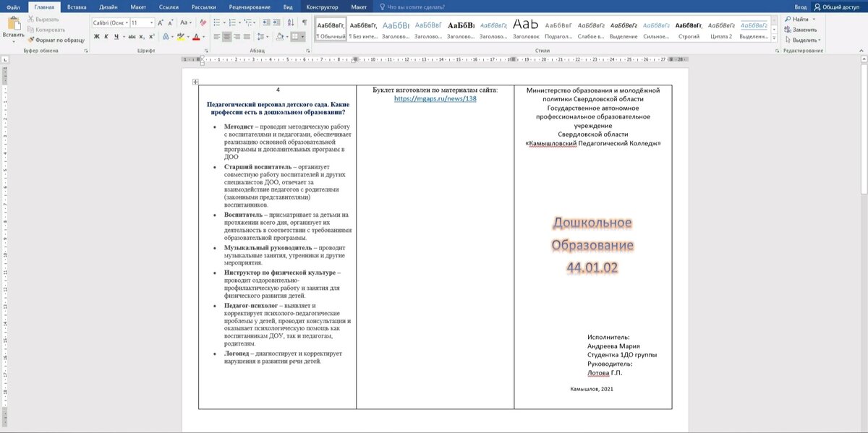Align text to the right

[237, 37]
